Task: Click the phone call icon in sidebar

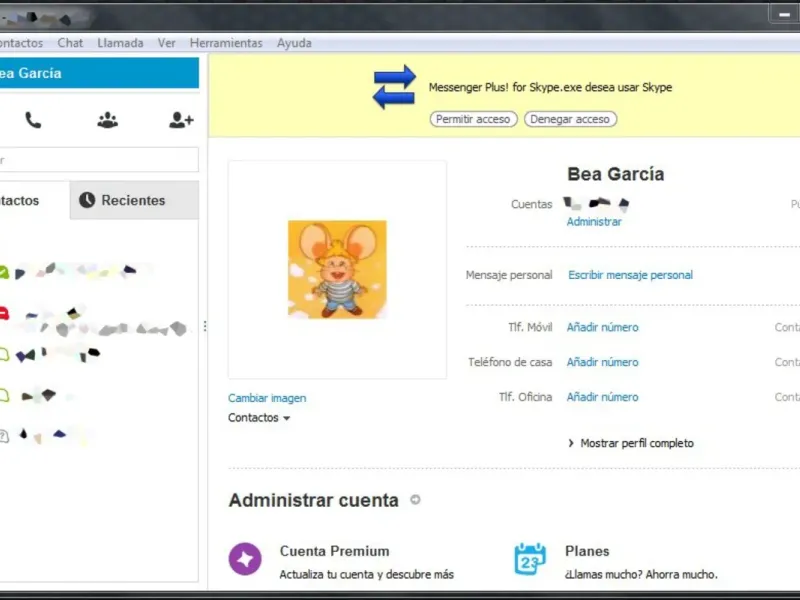Action: pos(33,120)
